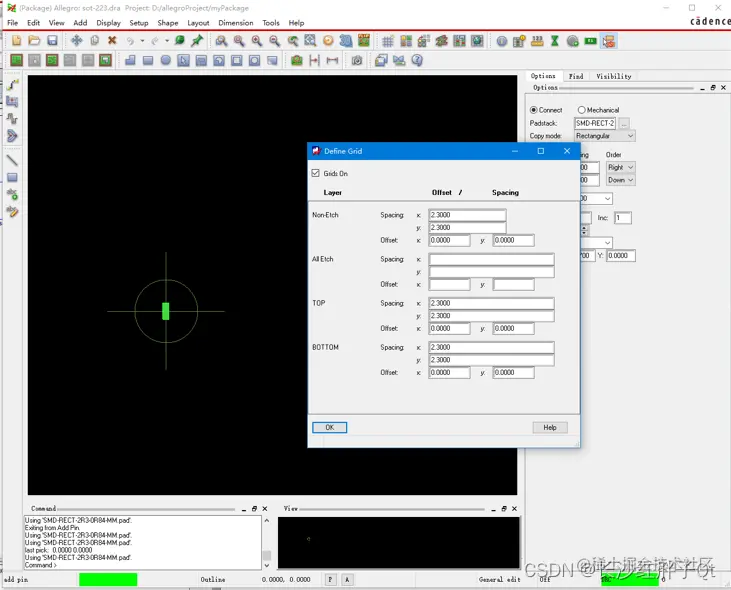Click the Add Text pencil icon in left toolbar
The height and width of the screenshot is (590, 731).
click(x=12, y=211)
